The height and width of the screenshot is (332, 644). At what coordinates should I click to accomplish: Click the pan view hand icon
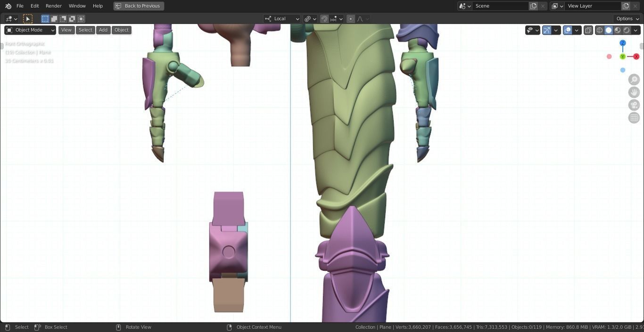[x=634, y=92]
